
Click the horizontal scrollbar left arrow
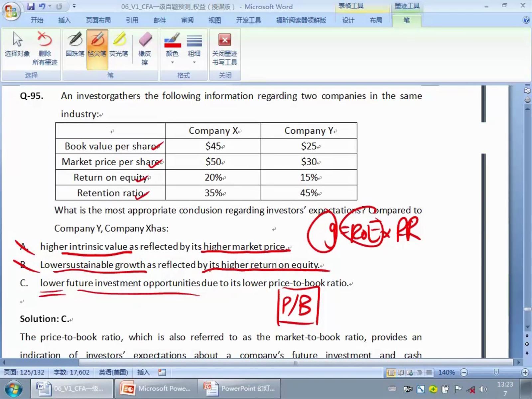4,362
